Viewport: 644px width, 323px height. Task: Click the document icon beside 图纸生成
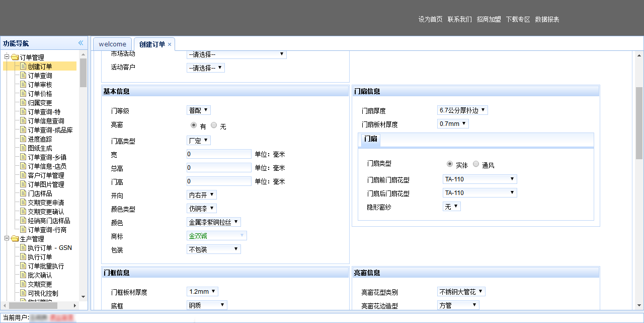click(x=23, y=148)
